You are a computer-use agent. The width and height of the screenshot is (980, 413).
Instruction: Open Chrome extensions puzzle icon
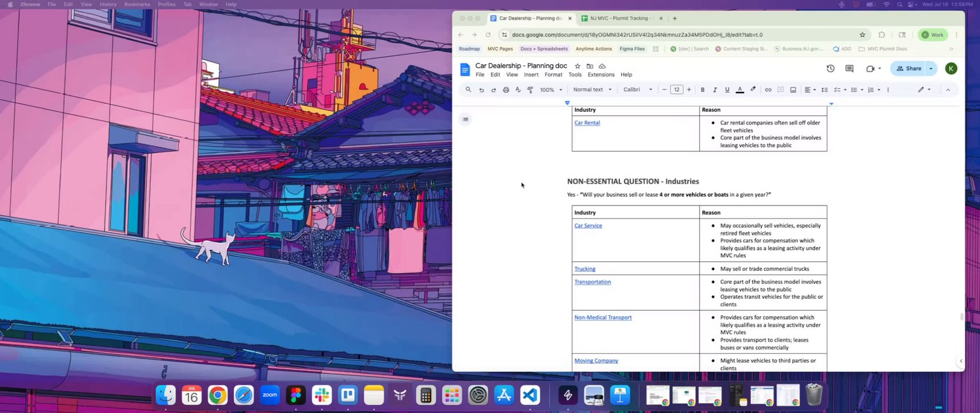pyautogui.click(x=882, y=35)
